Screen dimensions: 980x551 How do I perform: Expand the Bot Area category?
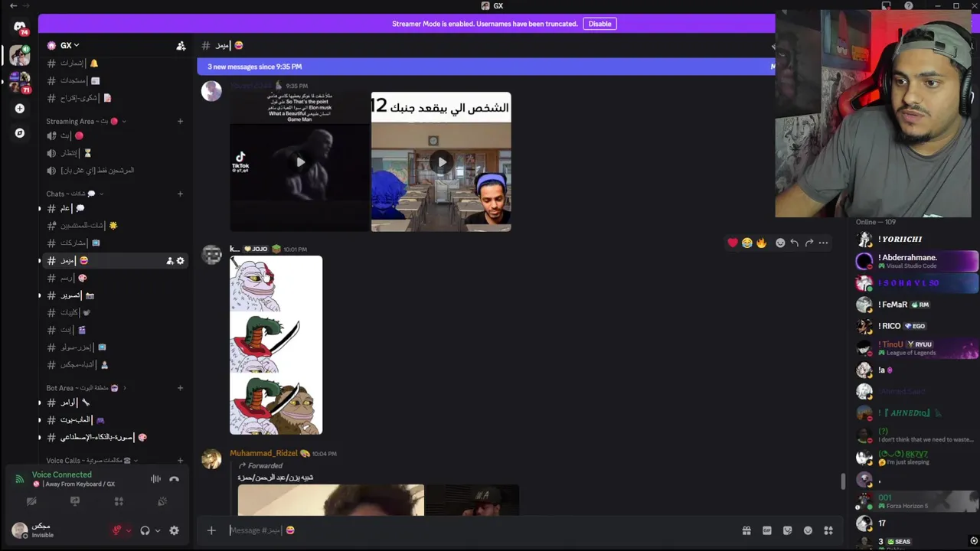[x=87, y=388]
